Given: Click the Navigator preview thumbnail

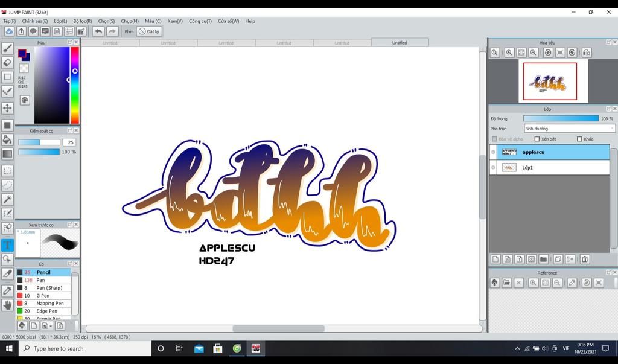Looking at the screenshot, I should click(x=553, y=81).
